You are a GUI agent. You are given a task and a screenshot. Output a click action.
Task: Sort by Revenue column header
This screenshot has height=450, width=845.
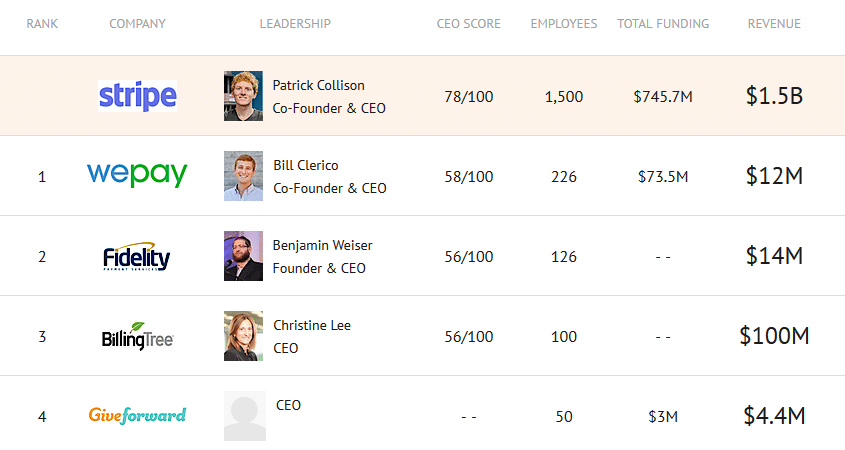point(774,23)
